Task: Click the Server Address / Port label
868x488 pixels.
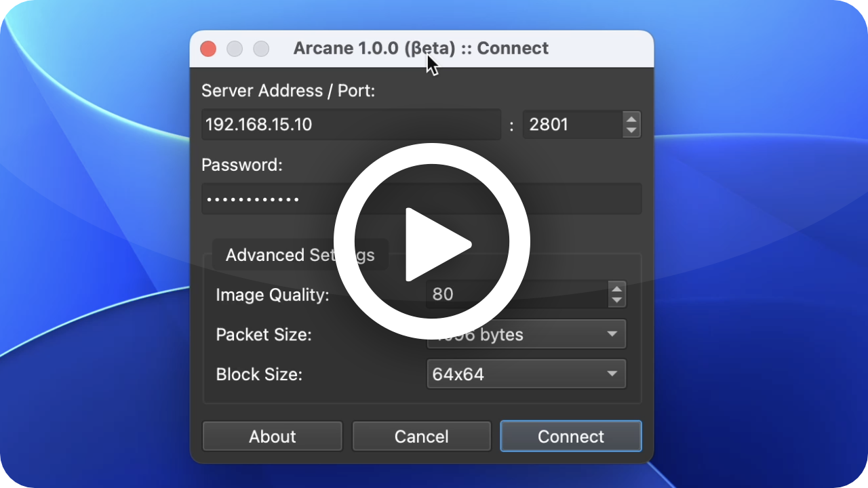Action: [288, 91]
